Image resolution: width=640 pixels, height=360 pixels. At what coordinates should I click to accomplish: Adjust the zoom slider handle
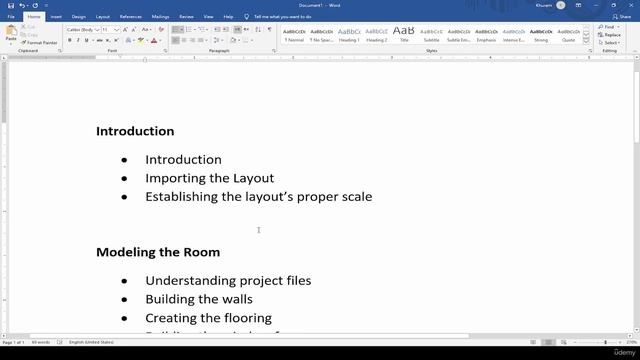click(605, 342)
